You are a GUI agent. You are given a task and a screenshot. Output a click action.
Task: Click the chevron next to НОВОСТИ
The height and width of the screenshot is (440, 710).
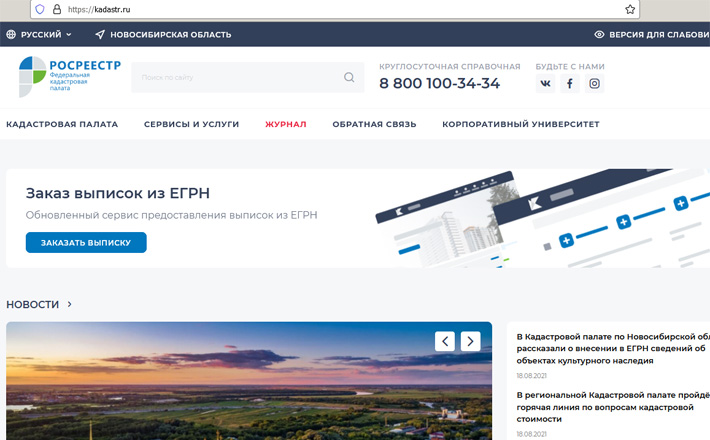69,304
